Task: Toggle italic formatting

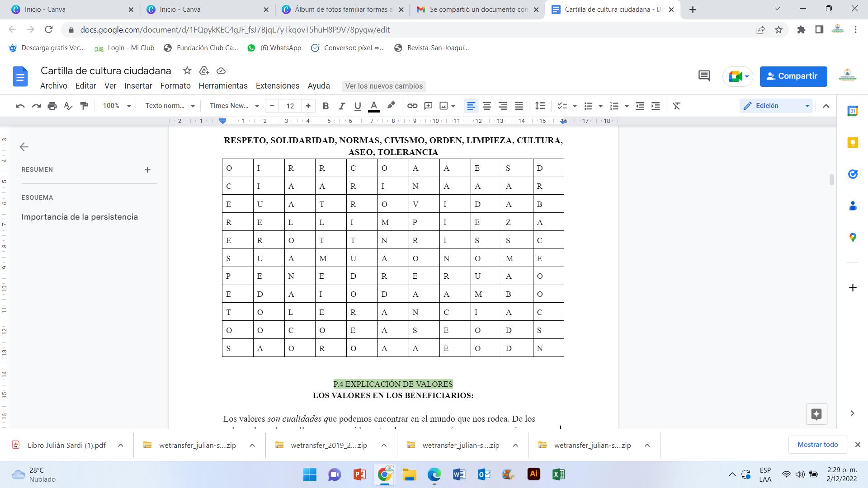Action: [342, 106]
